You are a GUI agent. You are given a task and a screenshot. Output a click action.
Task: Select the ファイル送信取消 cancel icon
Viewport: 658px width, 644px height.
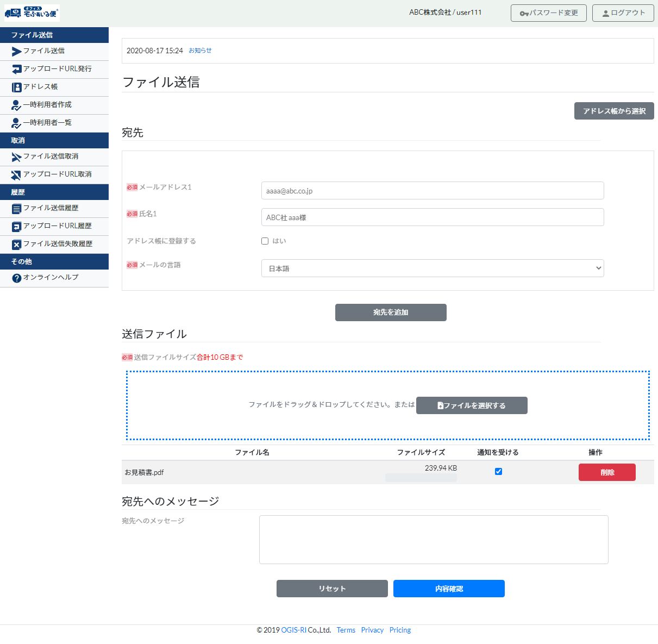pyautogui.click(x=16, y=157)
